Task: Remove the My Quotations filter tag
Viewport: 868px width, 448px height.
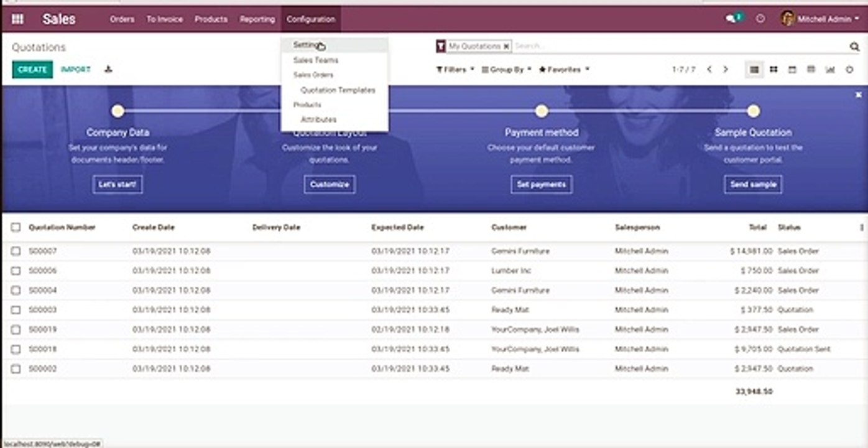Action: [x=506, y=47]
